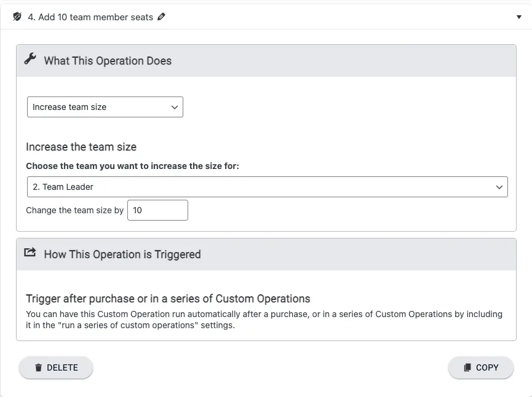532x397 pixels.
Task: Click the chevron on the 2. Team Leader selector
Action: coord(499,187)
